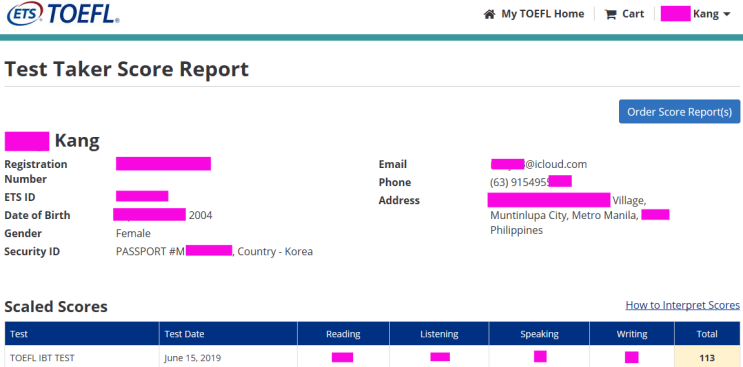Click the Security ID label
This screenshot has height=367, width=743.
tap(32, 251)
